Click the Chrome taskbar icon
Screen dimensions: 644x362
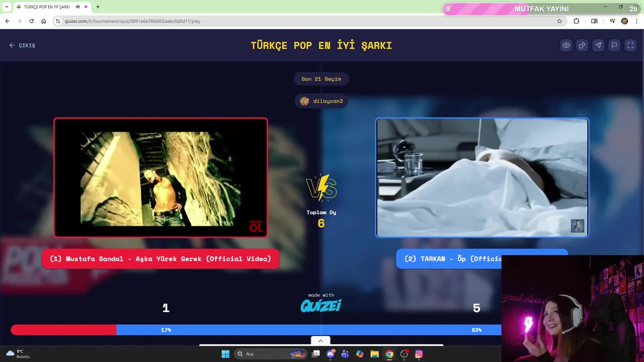click(389, 354)
